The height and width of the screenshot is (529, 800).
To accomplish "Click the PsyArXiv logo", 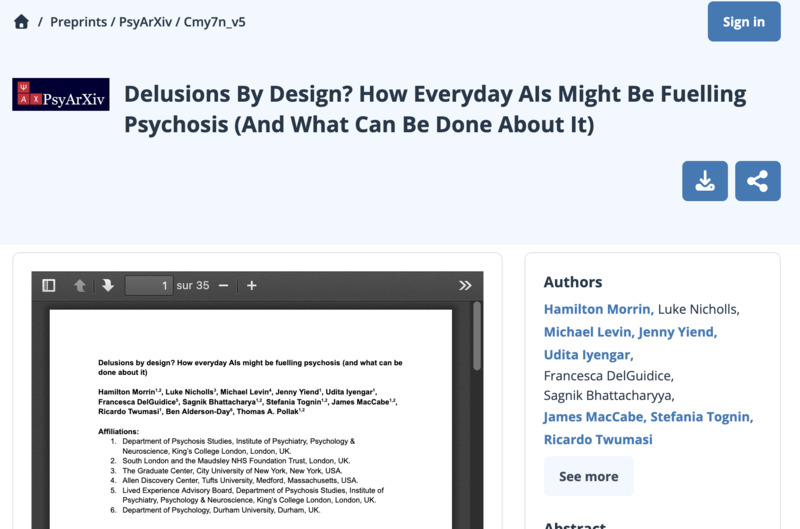I will point(61,94).
